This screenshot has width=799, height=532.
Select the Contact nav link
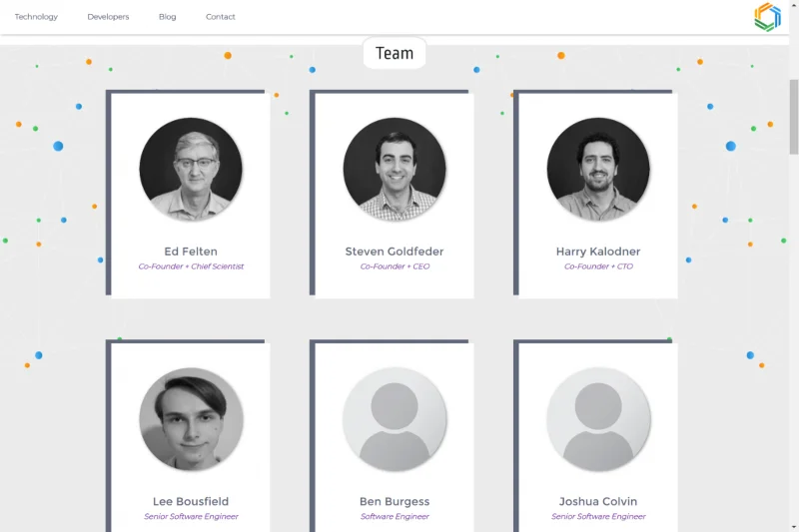[220, 17]
